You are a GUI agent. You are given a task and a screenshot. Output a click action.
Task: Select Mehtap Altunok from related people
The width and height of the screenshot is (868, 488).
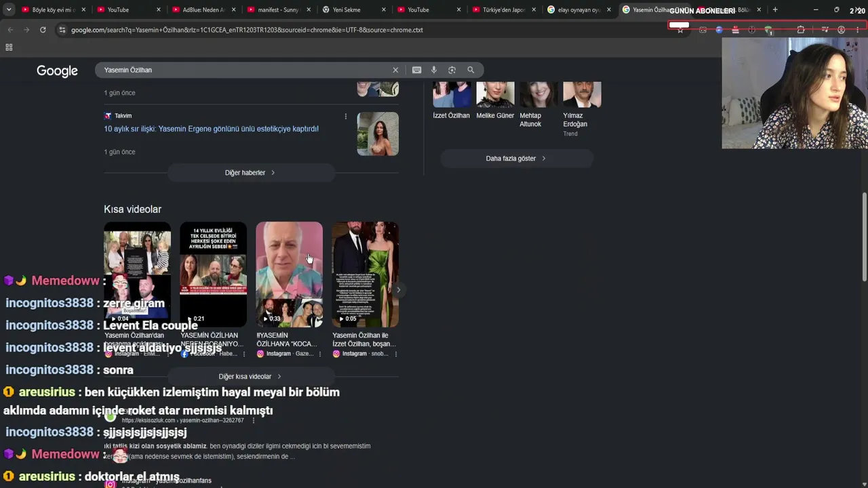pyautogui.click(x=538, y=104)
